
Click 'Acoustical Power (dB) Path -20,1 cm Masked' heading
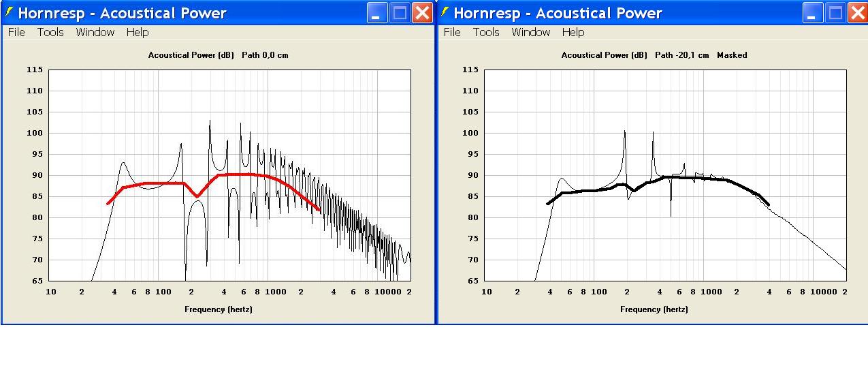(654, 55)
